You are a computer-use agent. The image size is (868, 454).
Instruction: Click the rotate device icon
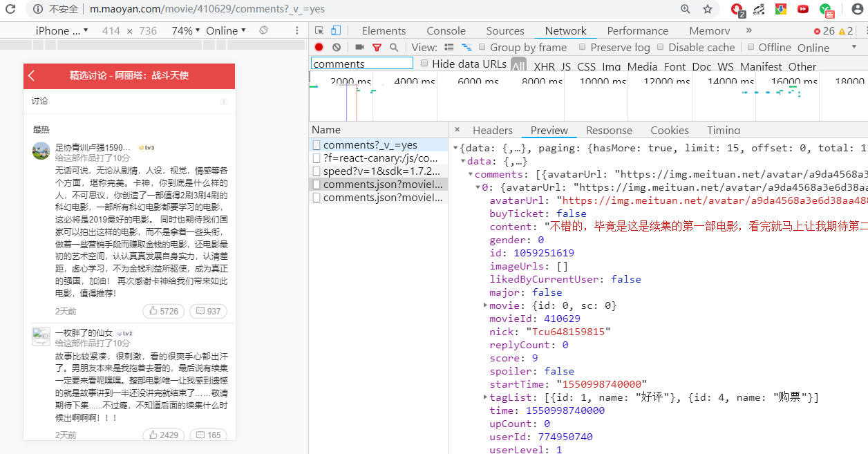pyautogui.click(x=263, y=30)
